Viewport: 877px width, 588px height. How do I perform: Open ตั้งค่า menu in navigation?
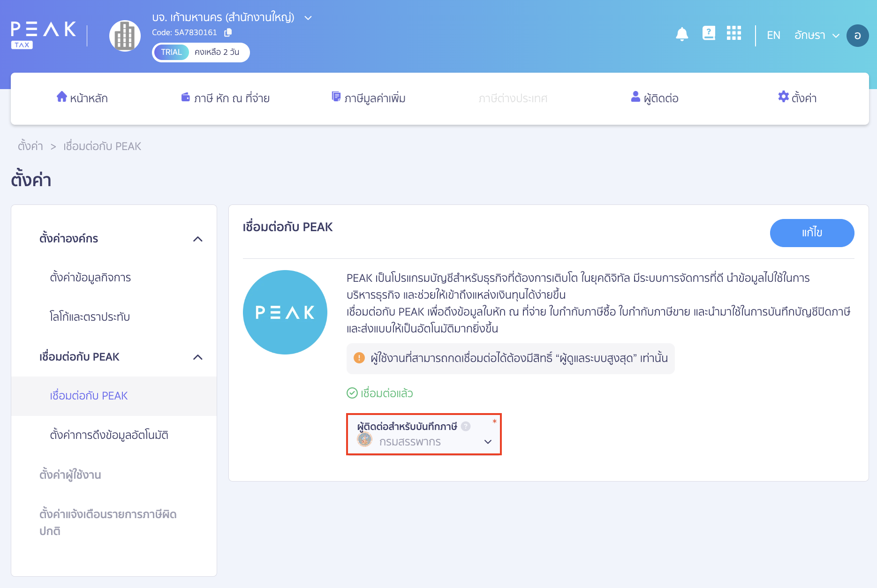[797, 98]
